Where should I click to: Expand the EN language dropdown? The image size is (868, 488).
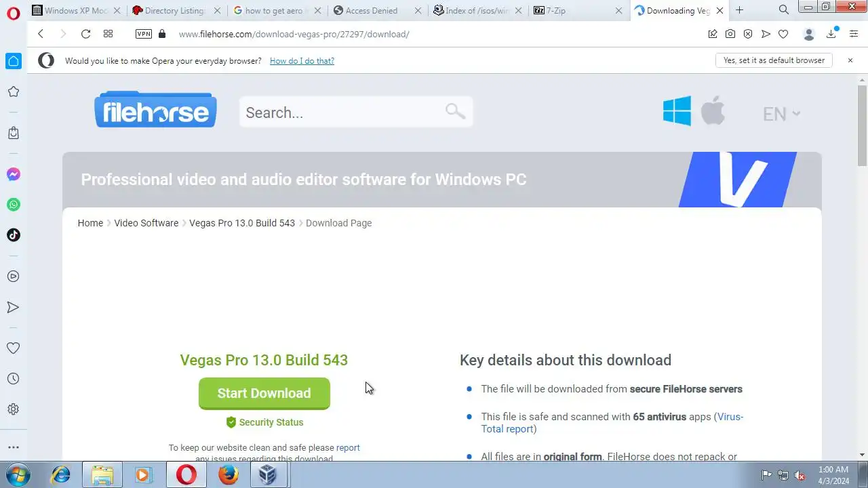(x=781, y=114)
